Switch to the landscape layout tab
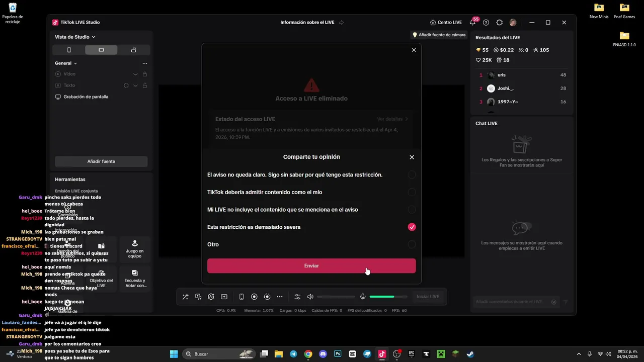 click(x=101, y=50)
